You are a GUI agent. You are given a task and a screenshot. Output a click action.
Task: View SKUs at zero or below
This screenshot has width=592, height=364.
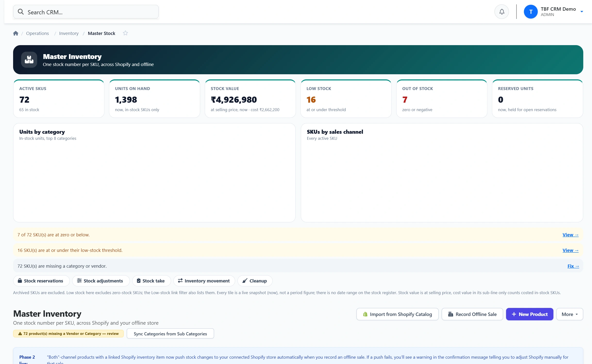570,235
